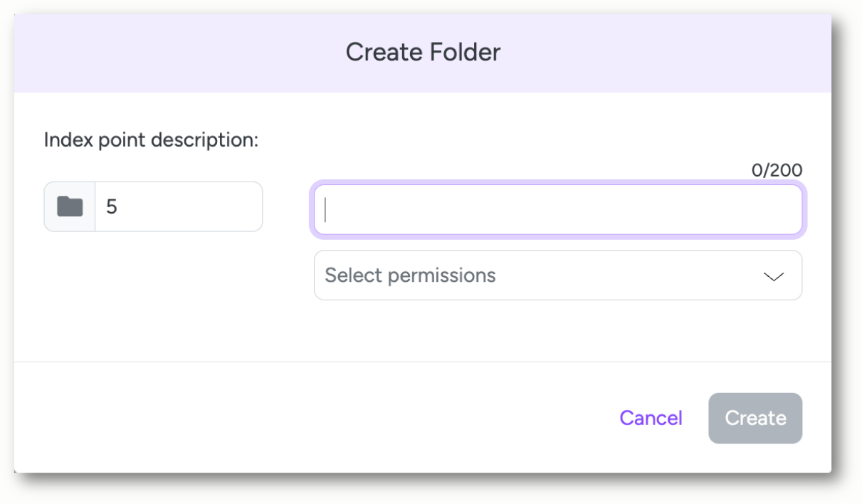Choose the purple Cancel text link
This screenshot has height=504, width=862.
coord(651,418)
